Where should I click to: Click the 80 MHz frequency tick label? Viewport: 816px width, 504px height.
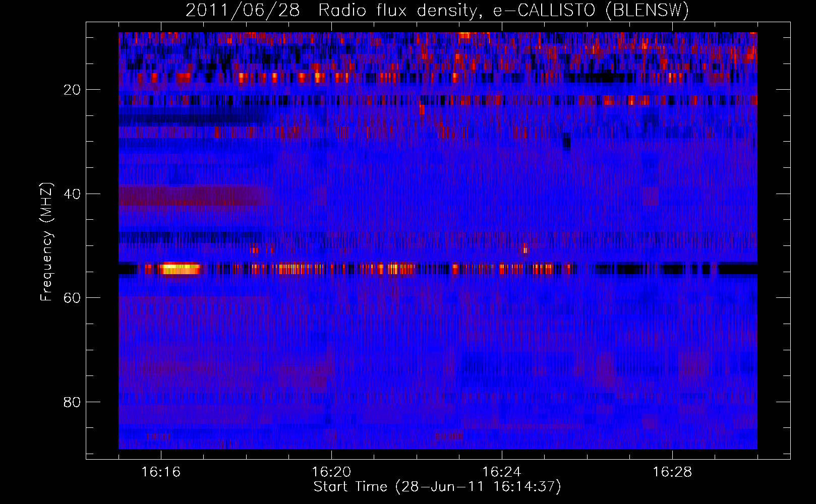[x=73, y=402]
